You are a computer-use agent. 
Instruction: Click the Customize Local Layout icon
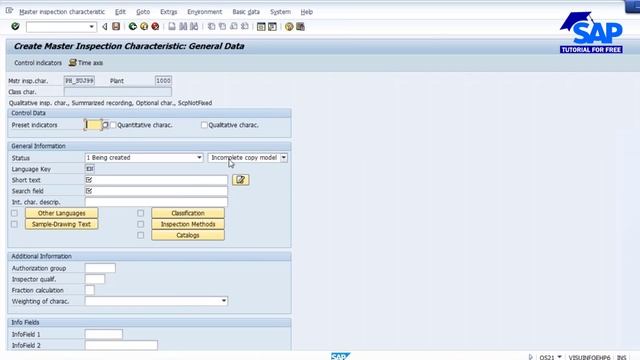pyautogui.click(x=300, y=27)
